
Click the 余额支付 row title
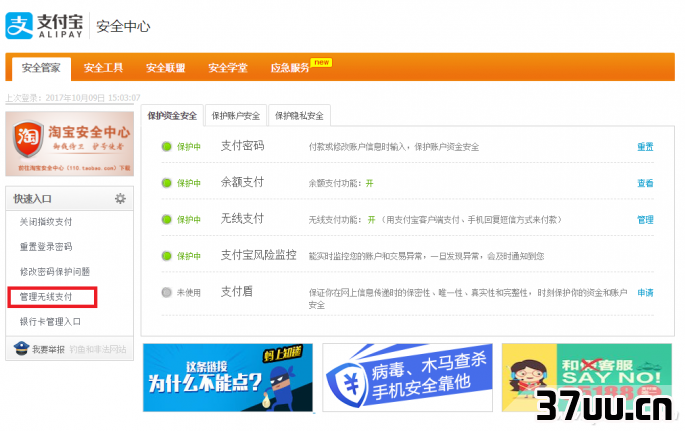pyautogui.click(x=242, y=182)
